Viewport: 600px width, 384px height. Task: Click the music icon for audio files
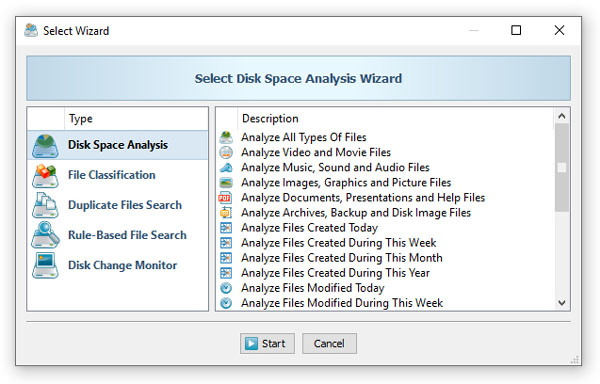point(226,168)
